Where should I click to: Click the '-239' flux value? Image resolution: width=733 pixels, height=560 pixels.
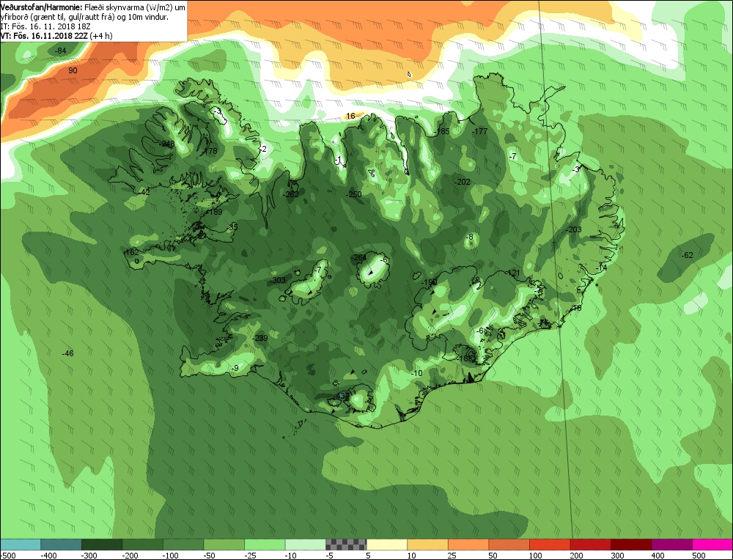260,339
